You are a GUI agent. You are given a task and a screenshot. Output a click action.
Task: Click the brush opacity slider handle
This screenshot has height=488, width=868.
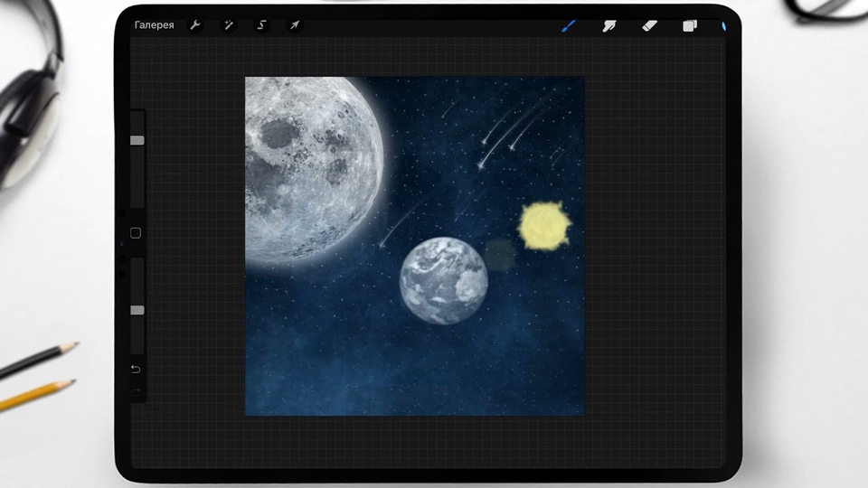137,310
